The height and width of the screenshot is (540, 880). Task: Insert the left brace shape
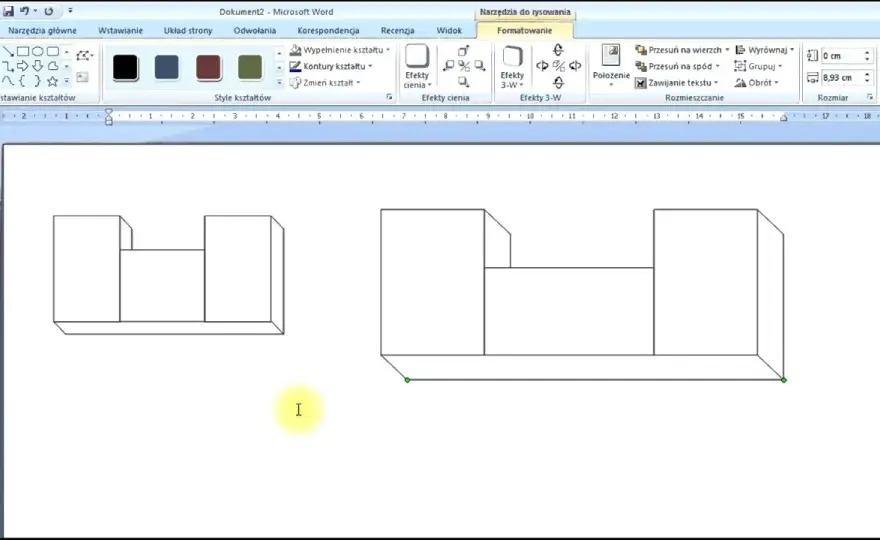[x=23, y=81]
